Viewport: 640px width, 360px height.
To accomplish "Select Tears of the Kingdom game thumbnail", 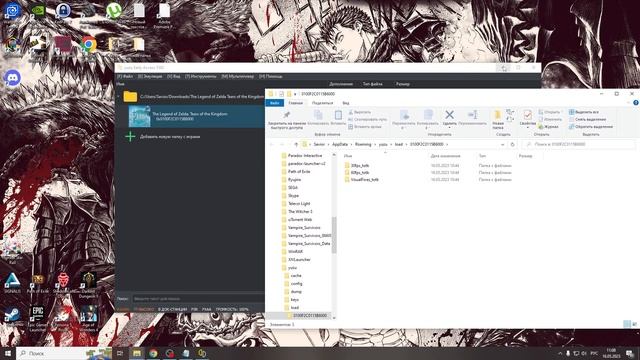I will 140,116.
